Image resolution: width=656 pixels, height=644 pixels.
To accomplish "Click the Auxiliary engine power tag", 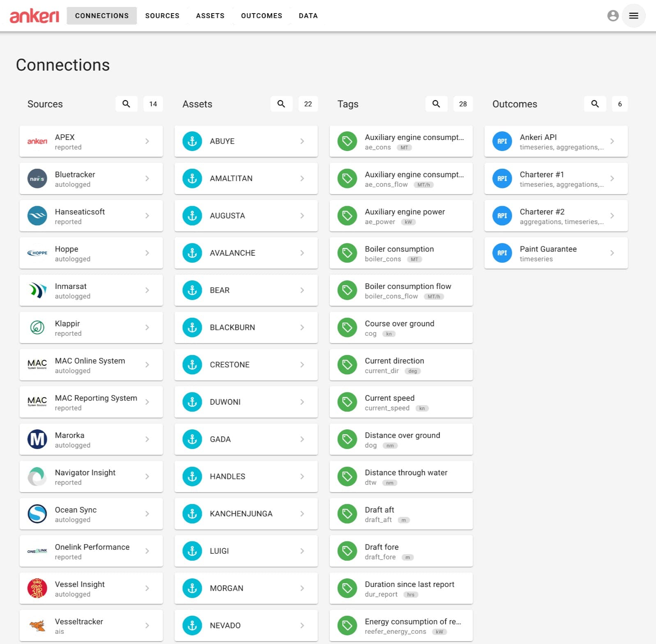I will click(401, 216).
